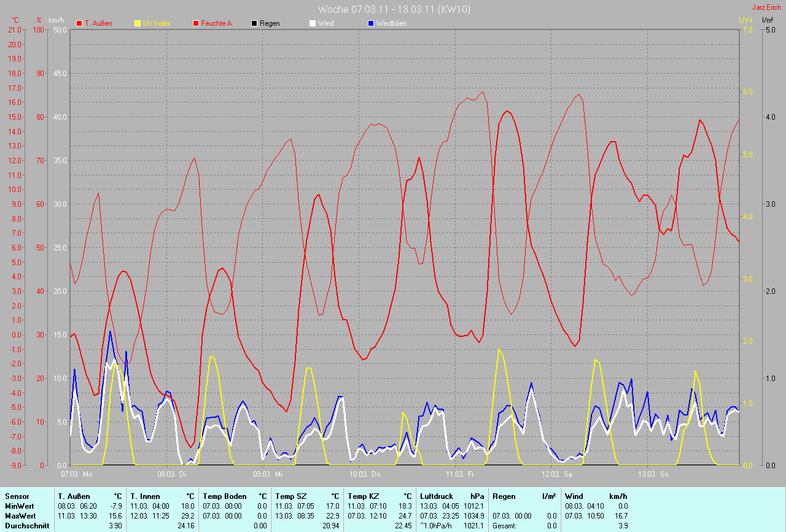Select the chart title Woche 07.03.11 - 13.03.11 (KW10)
The width and height of the screenshot is (786, 532).
394,9
